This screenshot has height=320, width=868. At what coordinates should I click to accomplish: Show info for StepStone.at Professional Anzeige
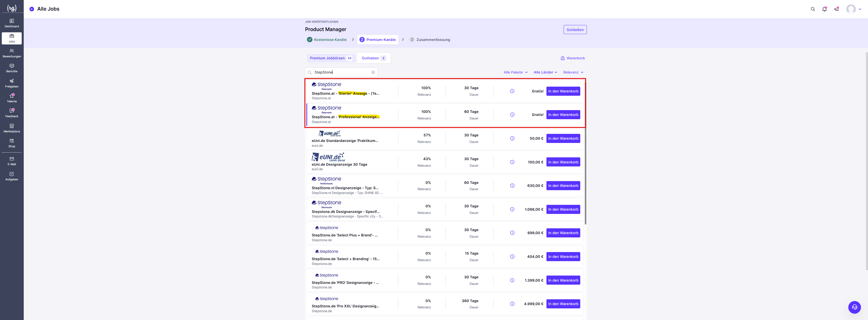point(512,115)
